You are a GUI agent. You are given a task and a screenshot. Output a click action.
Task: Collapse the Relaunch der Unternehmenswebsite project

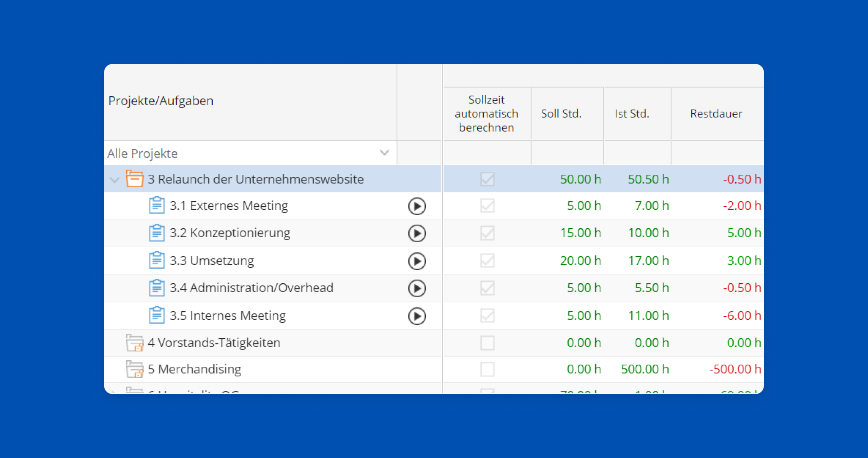click(x=115, y=179)
